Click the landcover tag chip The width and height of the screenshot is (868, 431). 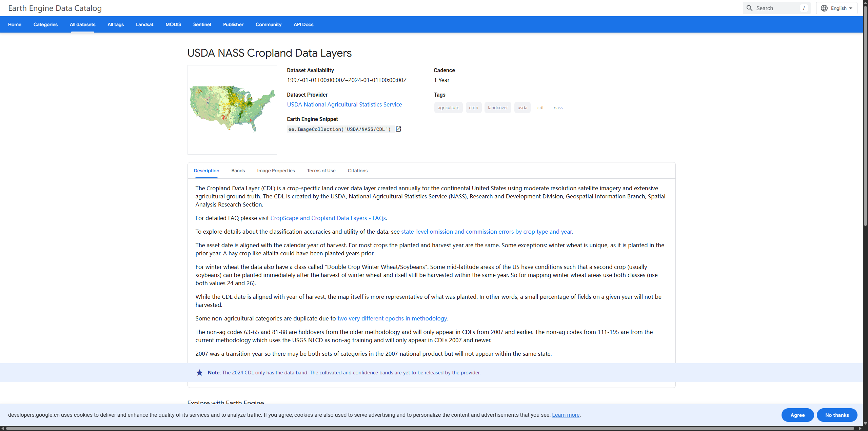pos(497,108)
